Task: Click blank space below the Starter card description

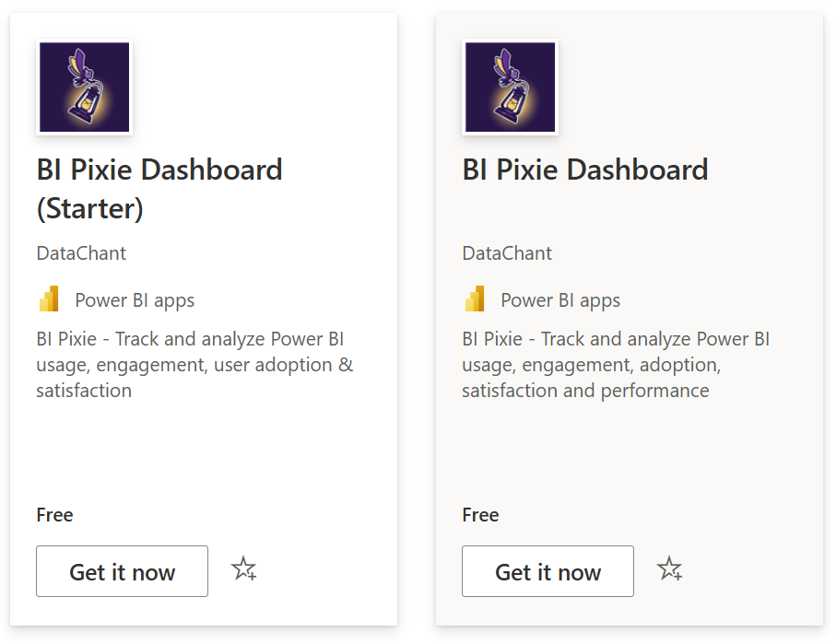Action: [203, 451]
